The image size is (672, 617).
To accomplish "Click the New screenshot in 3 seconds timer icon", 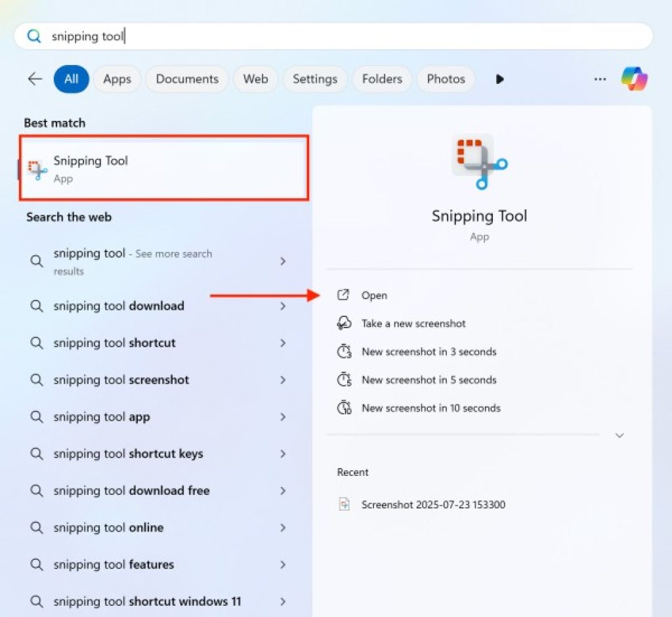I will 344,352.
